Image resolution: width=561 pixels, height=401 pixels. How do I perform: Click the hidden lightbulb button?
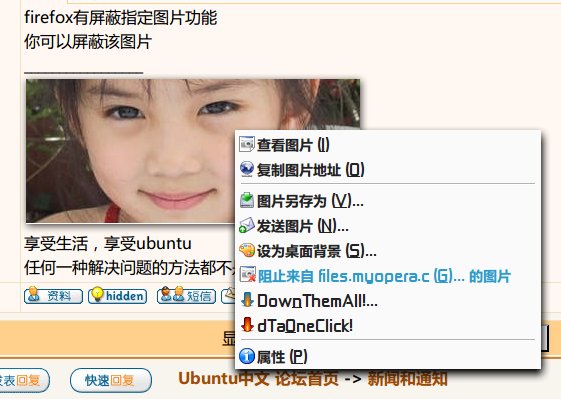pos(118,295)
